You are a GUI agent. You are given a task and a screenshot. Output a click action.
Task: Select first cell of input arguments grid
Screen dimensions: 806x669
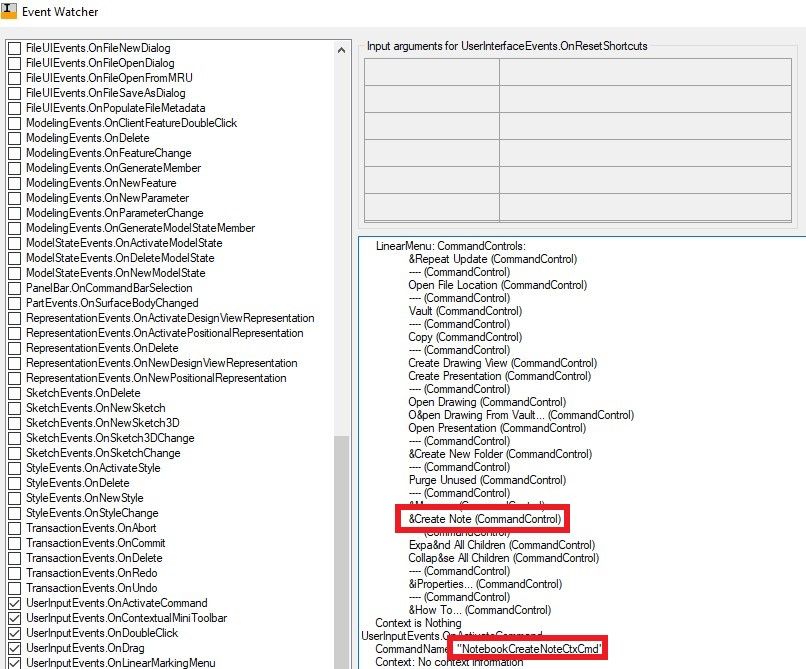tap(432, 72)
